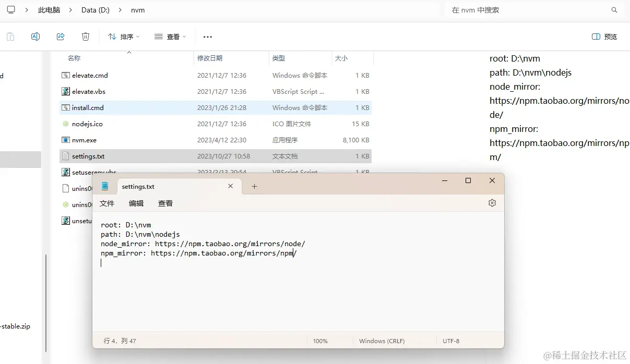Click the Windows (CRLF) status entry
630x364 pixels.
pyautogui.click(x=382, y=341)
